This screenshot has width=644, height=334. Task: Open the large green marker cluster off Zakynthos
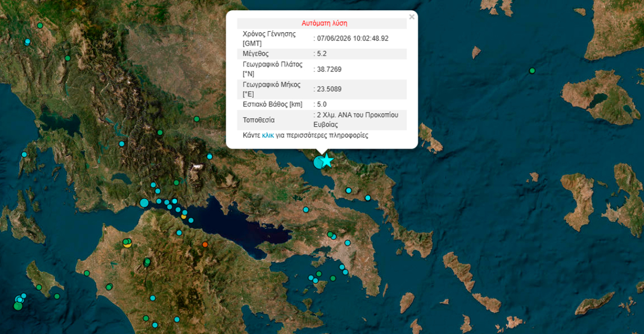(18, 306)
